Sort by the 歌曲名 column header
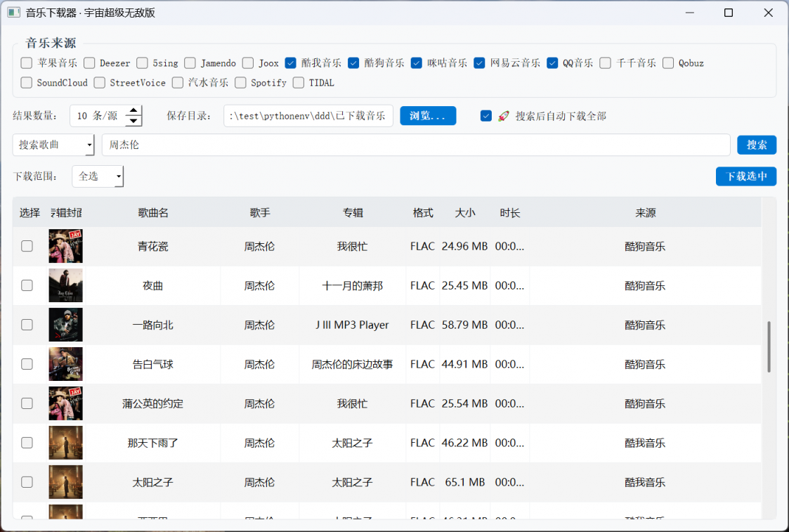Image resolution: width=789 pixels, height=532 pixels. (x=153, y=213)
